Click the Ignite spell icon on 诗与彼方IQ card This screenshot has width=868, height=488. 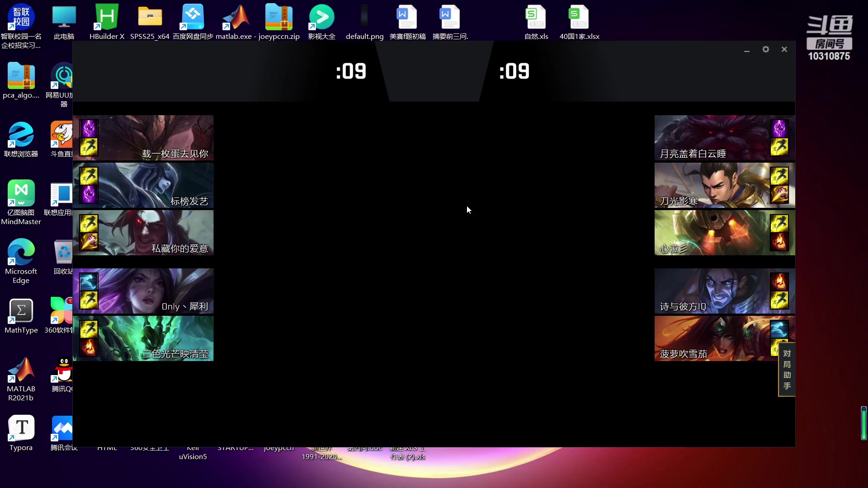pos(779,282)
